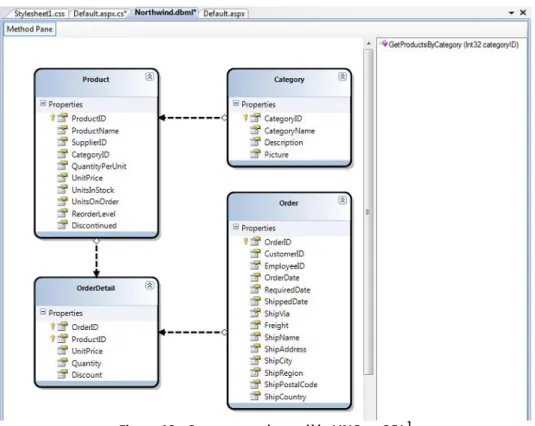Collapse Properties section in Product

43,103
